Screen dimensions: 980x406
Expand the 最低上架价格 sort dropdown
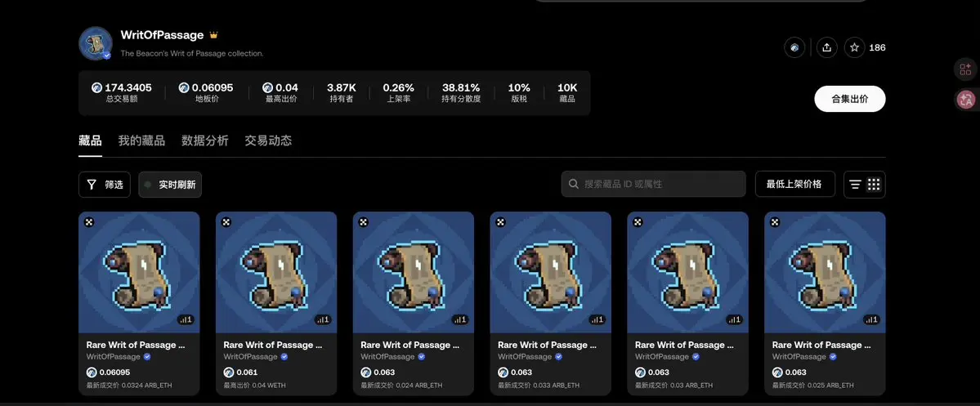794,185
